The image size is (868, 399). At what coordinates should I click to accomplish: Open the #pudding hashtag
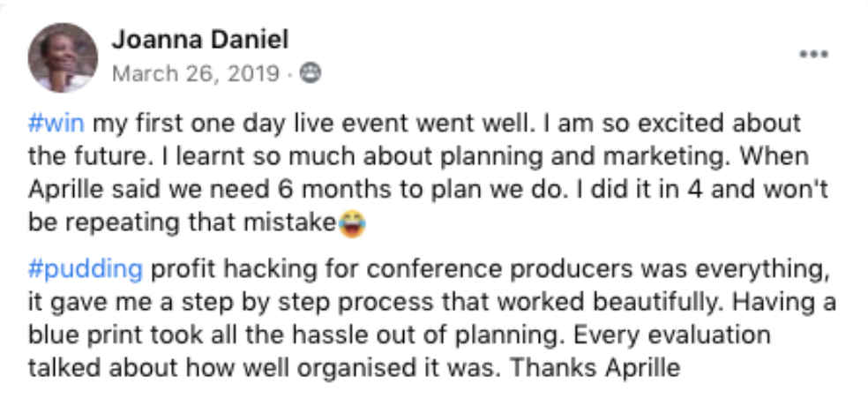[84, 267]
